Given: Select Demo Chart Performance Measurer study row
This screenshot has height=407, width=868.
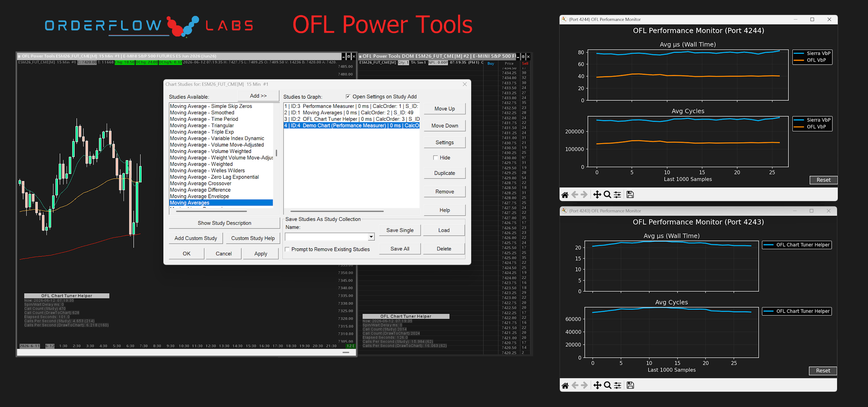Looking at the screenshot, I should (x=351, y=125).
